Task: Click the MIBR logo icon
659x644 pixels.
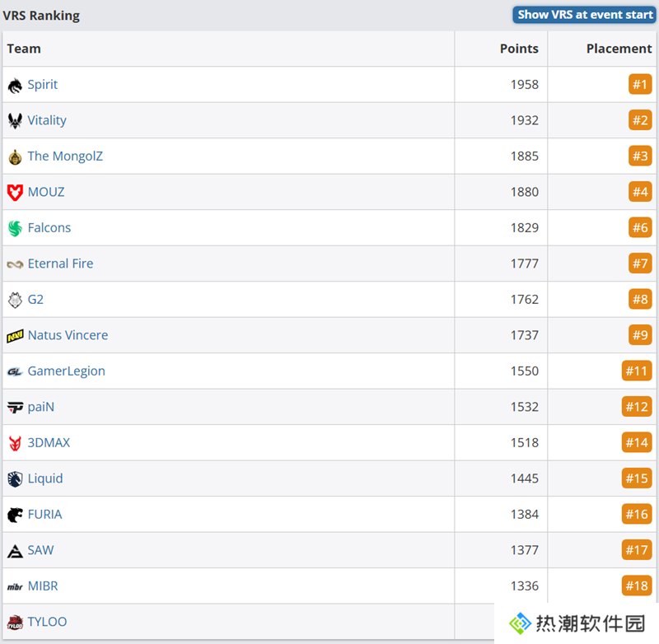Action: pos(15,587)
